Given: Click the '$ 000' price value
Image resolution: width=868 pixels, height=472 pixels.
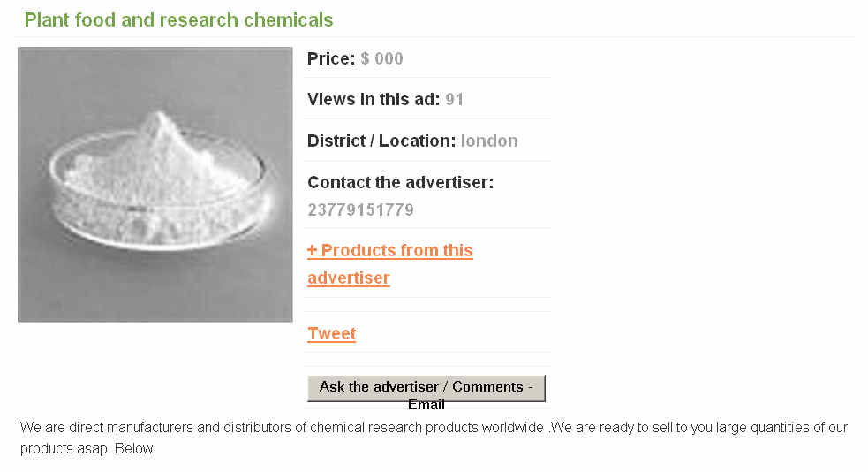Looking at the screenshot, I should tap(381, 59).
